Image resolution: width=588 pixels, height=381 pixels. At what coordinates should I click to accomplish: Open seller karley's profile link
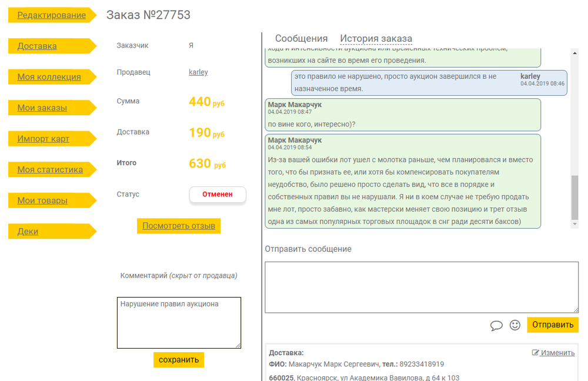tap(198, 72)
